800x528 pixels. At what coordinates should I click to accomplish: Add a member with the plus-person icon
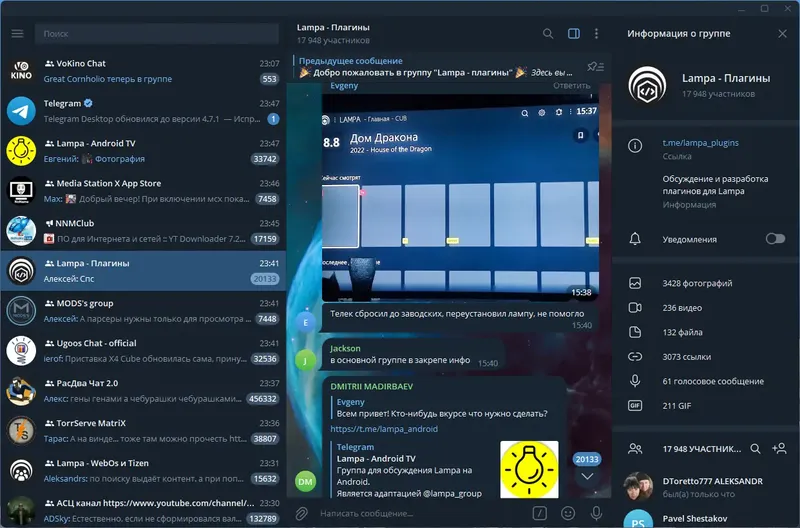click(x=779, y=448)
